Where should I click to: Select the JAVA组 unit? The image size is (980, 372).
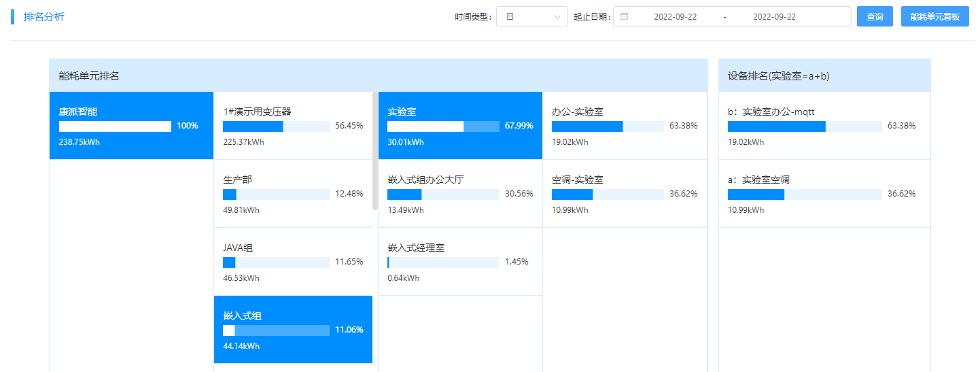[x=293, y=262]
